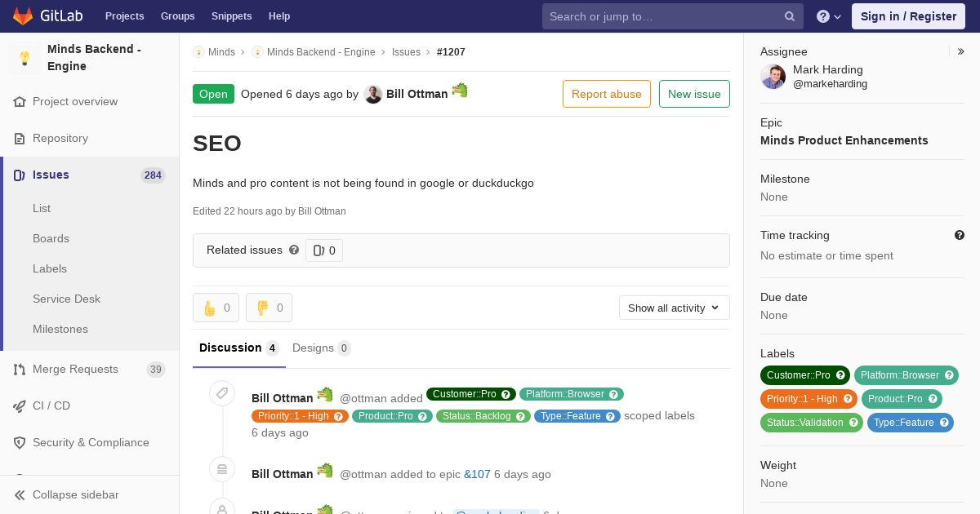Image resolution: width=980 pixels, height=514 pixels.
Task: Open the issue List submenu item
Action: [42, 209]
